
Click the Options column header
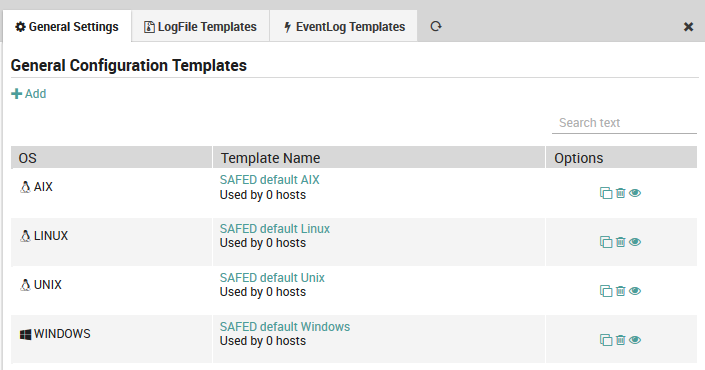pyautogui.click(x=621, y=158)
